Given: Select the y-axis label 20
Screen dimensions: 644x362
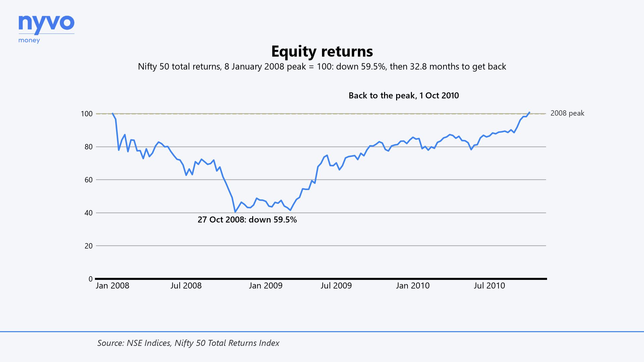Looking at the screenshot, I should click(89, 246).
